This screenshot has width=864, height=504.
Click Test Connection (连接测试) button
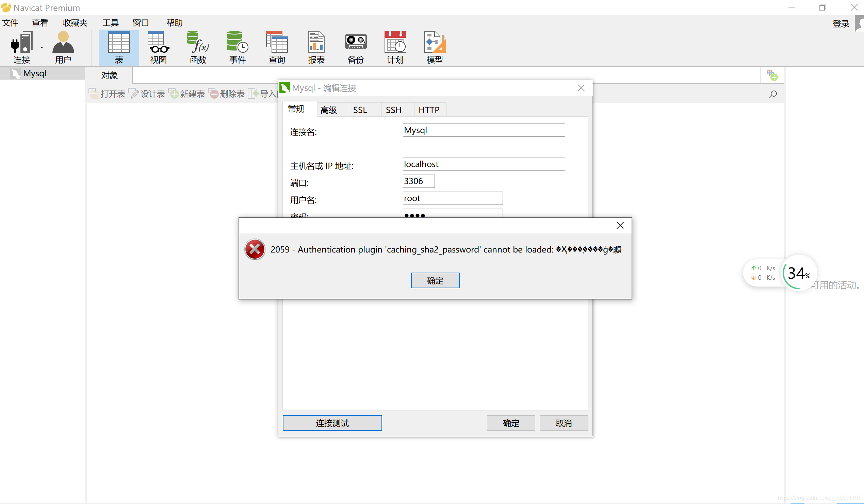click(332, 423)
